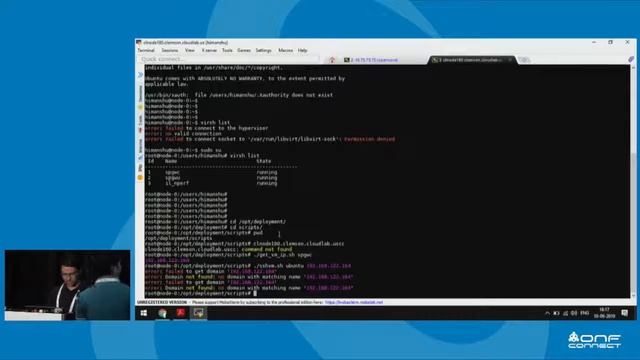Expand the sidebar with the double-arrow icon
The width and height of the screenshot is (640, 360).
point(140,75)
